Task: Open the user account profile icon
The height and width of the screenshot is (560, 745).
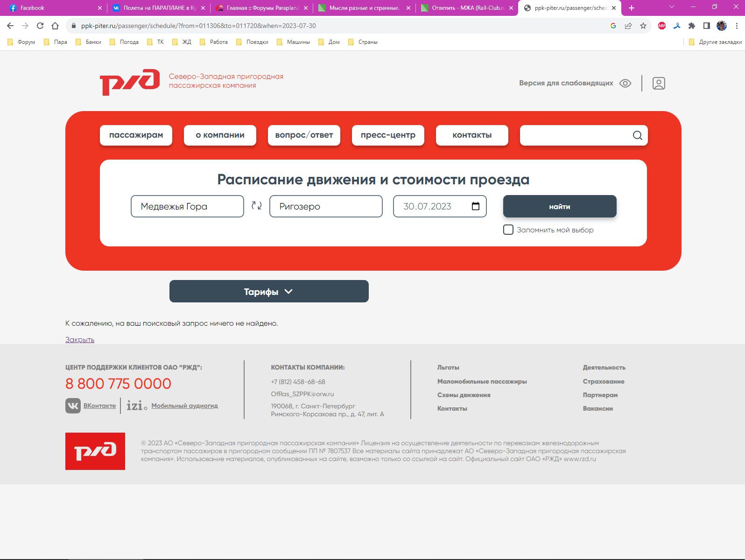Action: [x=658, y=84]
